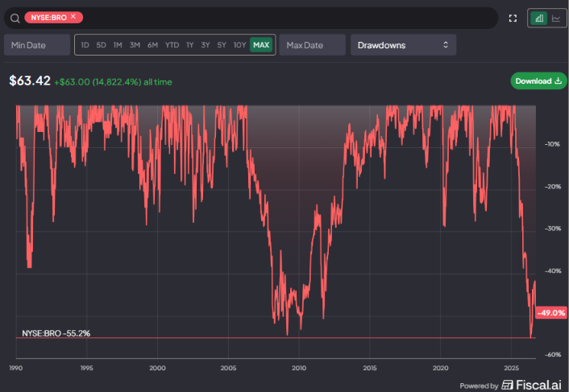Image resolution: width=569 pixels, height=392 pixels.
Task: Select the 3M time range
Action: (x=135, y=45)
